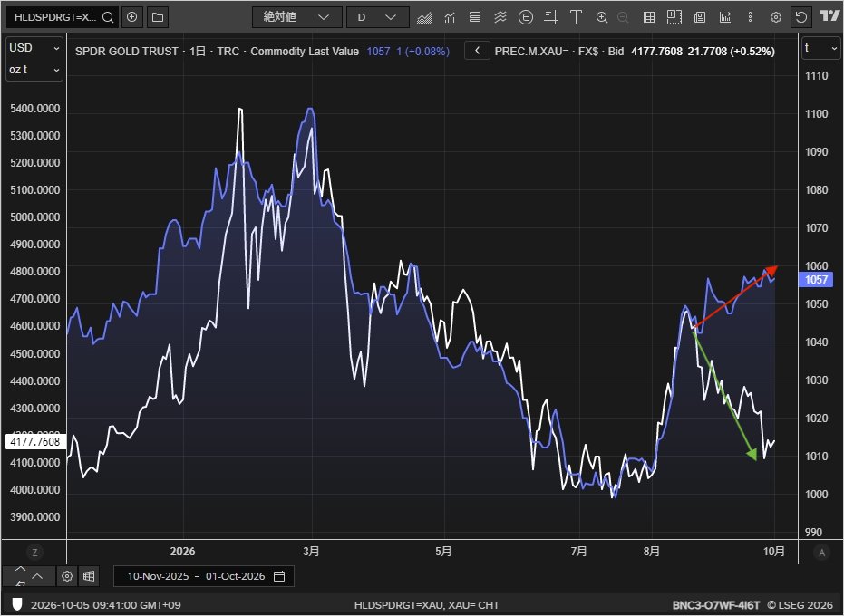Open chart settings gear in top toolbar
This screenshot has height=616, width=844.
(776, 17)
